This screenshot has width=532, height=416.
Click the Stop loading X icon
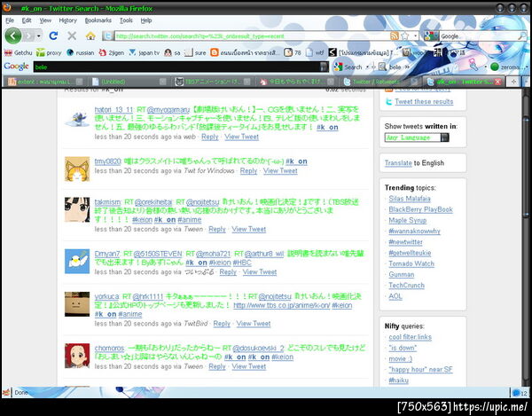(x=72, y=35)
